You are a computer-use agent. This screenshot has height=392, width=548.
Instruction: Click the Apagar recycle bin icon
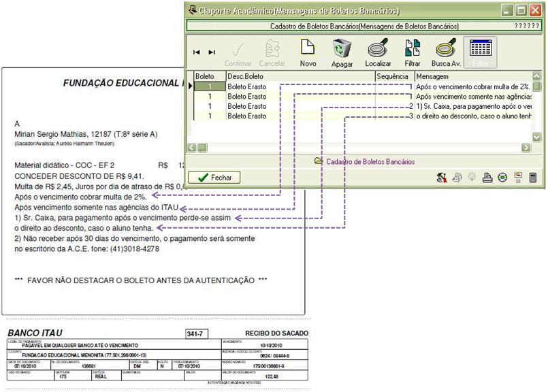coord(342,52)
